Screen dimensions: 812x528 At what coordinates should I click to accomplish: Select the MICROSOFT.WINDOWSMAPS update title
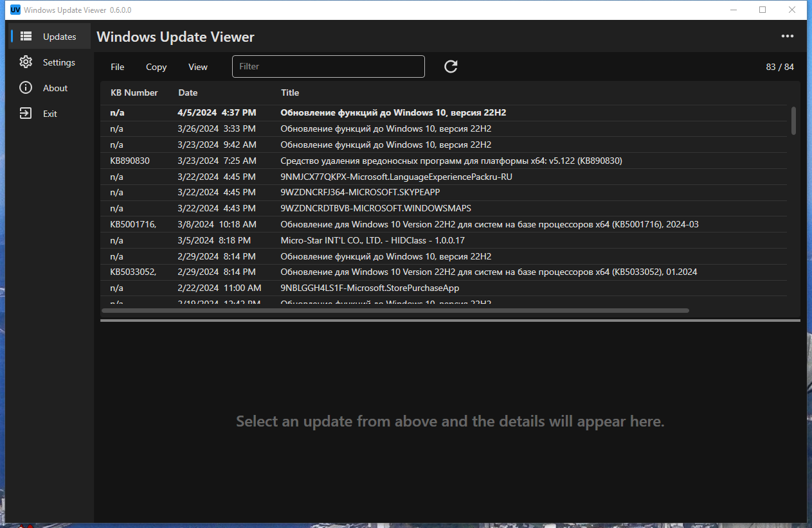pos(376,208)
